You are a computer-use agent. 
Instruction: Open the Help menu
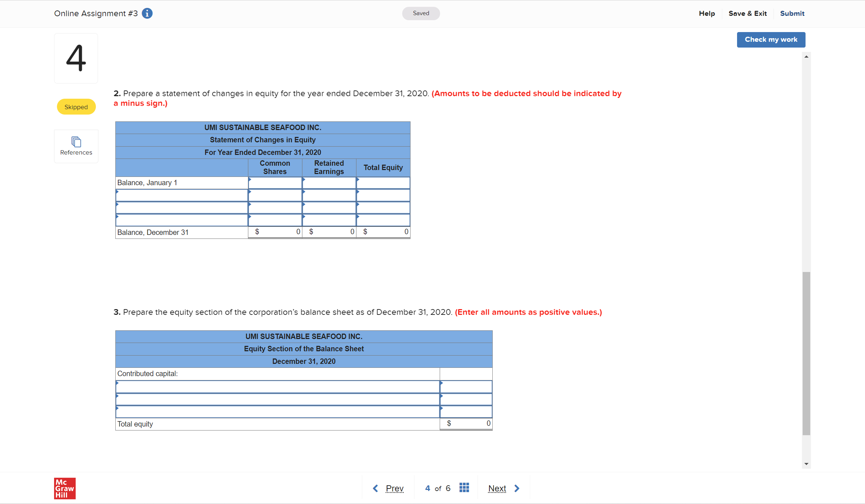707,13
